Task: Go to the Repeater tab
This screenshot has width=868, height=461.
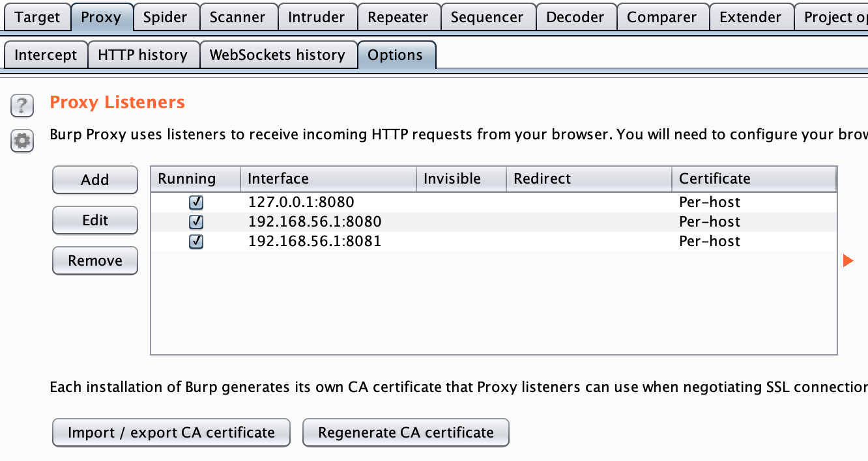Action: [x=398, y=17]
